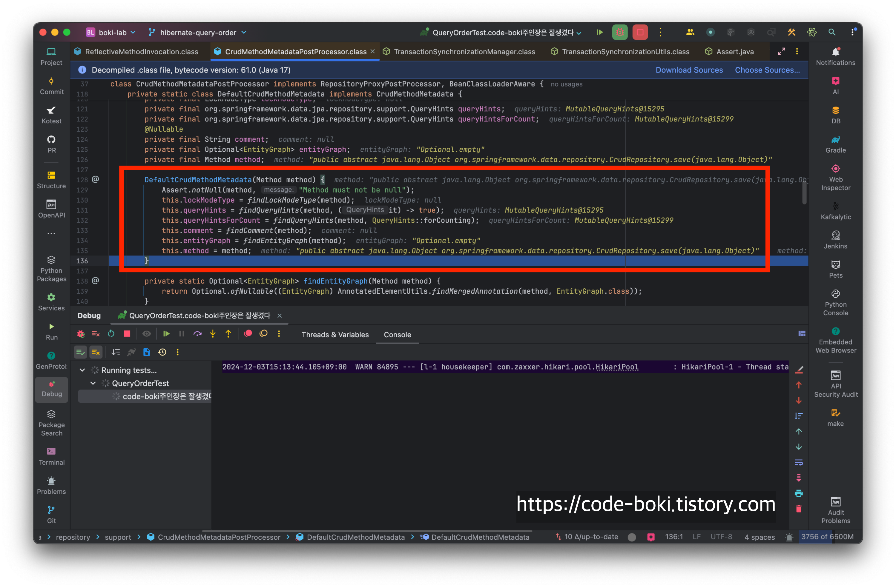Image resolution: width=896 pixels, height=588 pixels.
Task: Click the Step Over debug icon
Action: (x=197, y=334)
